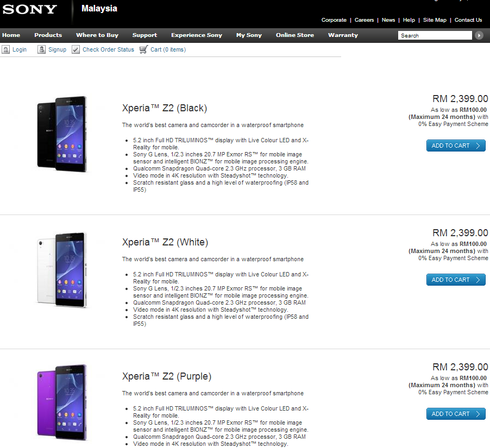
Task: Open the shopping cart icon
Action: 144,49
